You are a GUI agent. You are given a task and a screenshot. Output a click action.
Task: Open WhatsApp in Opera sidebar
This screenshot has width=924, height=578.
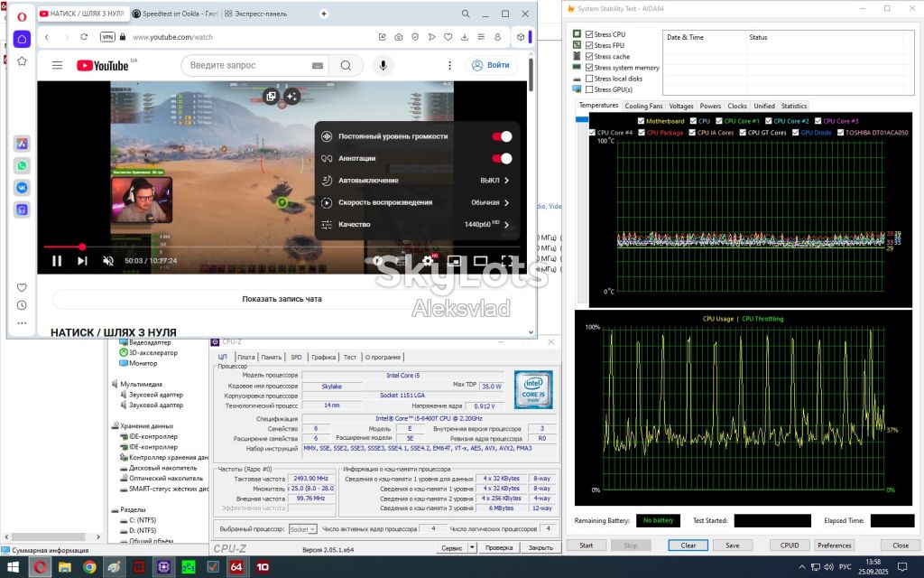pos(22,166)
